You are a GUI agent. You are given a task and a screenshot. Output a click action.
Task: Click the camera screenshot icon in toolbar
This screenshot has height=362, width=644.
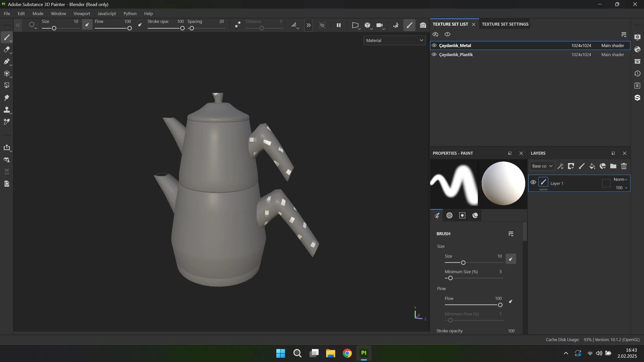(423, 25)
